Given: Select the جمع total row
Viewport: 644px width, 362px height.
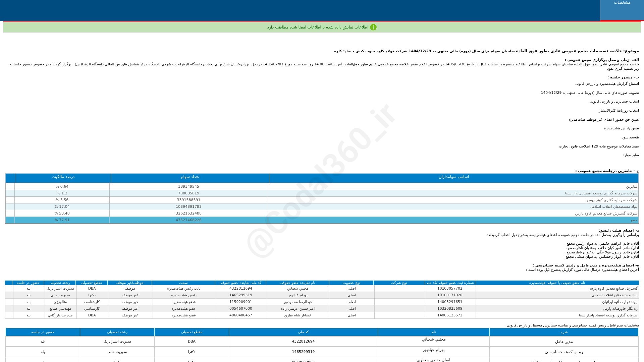Looking at the screenshot, I should click(322, 220).
